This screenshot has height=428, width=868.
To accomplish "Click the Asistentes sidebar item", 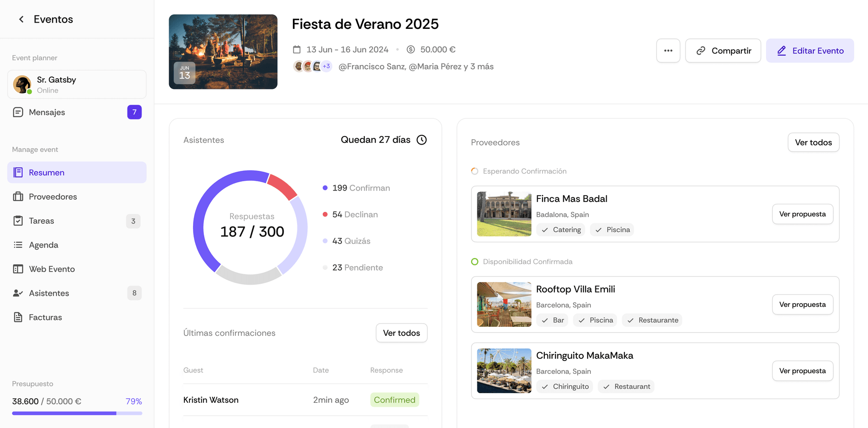I will click(77, 293).
